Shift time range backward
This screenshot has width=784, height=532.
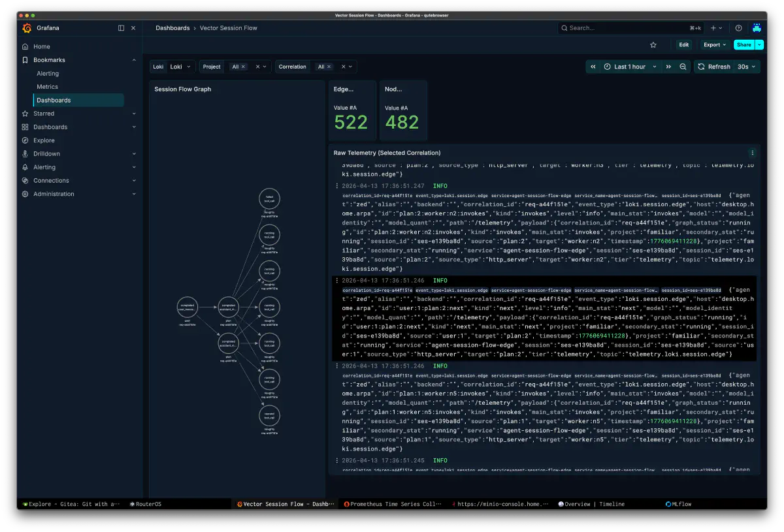click(593, 67)
